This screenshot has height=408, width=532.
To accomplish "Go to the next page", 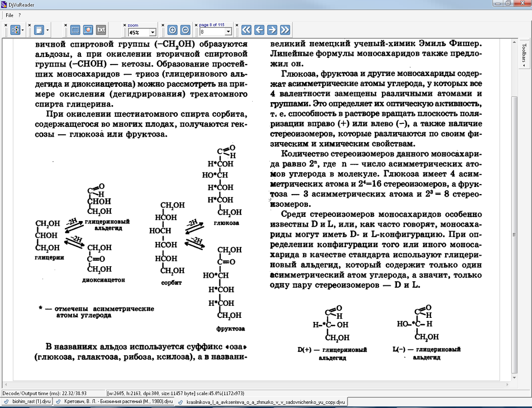I will click(x=272, y=30).
